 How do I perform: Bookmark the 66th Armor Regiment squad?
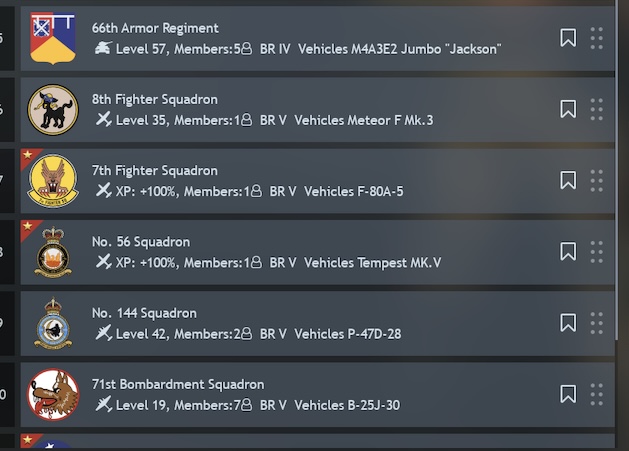click(568, 38)
